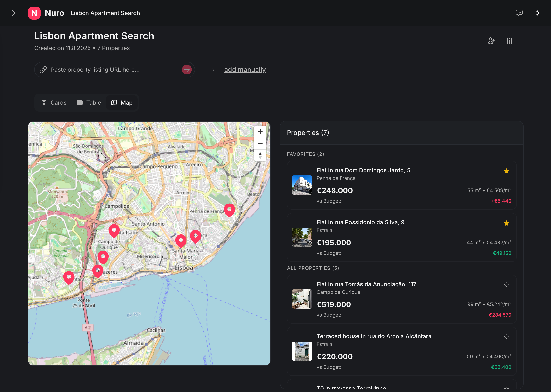Viewport: 551px width, 392px height.
Task: Reset map bearing with the compass control
Action: coord(260,156)
